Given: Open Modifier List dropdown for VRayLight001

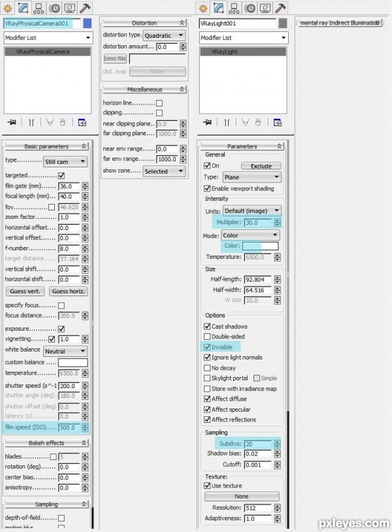Looking at the screenshot, I should [244, 38].
